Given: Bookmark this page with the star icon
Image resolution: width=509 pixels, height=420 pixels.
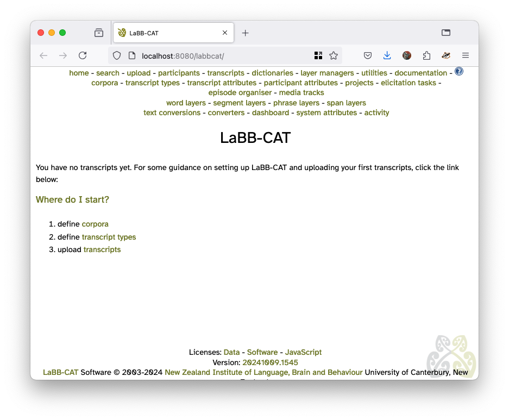Looking at the screenshot, I should tap(334, 55).
